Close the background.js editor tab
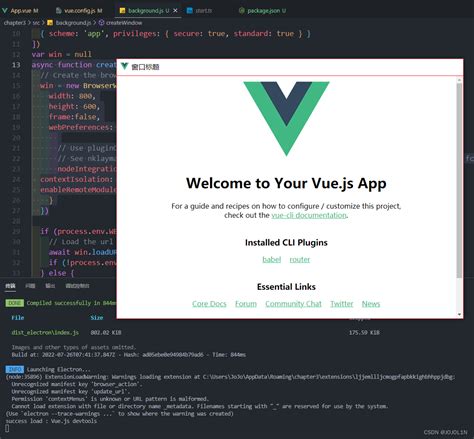The width and height of the screenshot is (474, 439). 175,11
